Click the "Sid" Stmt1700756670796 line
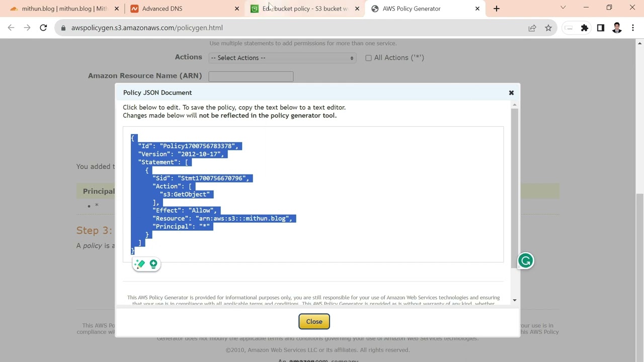644x362 pixels. [x=201, y=178]
